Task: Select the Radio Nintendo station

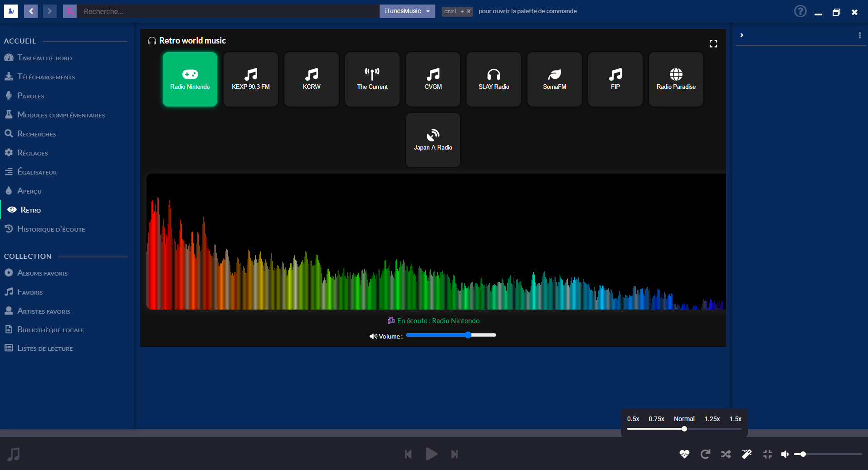Action: (x=190, y=79)
